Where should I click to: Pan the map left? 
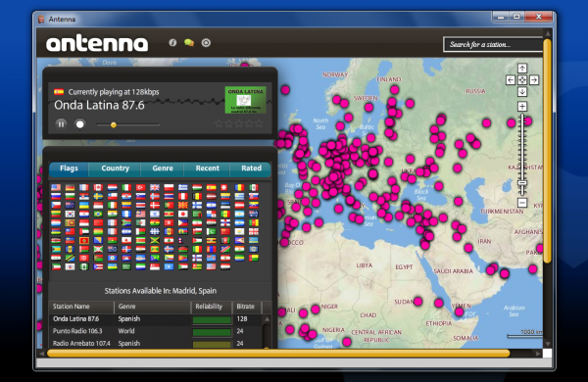(511, 80)
